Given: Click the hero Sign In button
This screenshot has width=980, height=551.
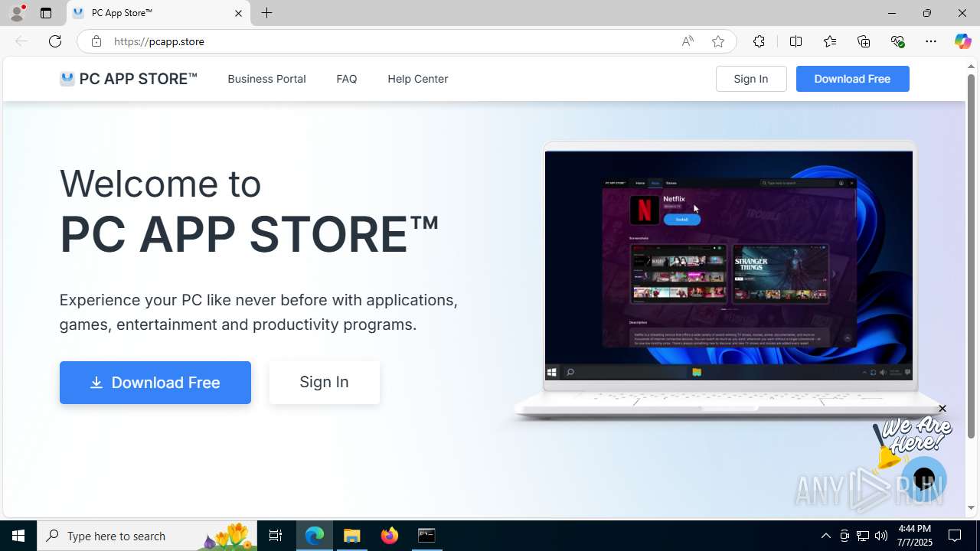Looking at the screenshot, I should (325, 382).
